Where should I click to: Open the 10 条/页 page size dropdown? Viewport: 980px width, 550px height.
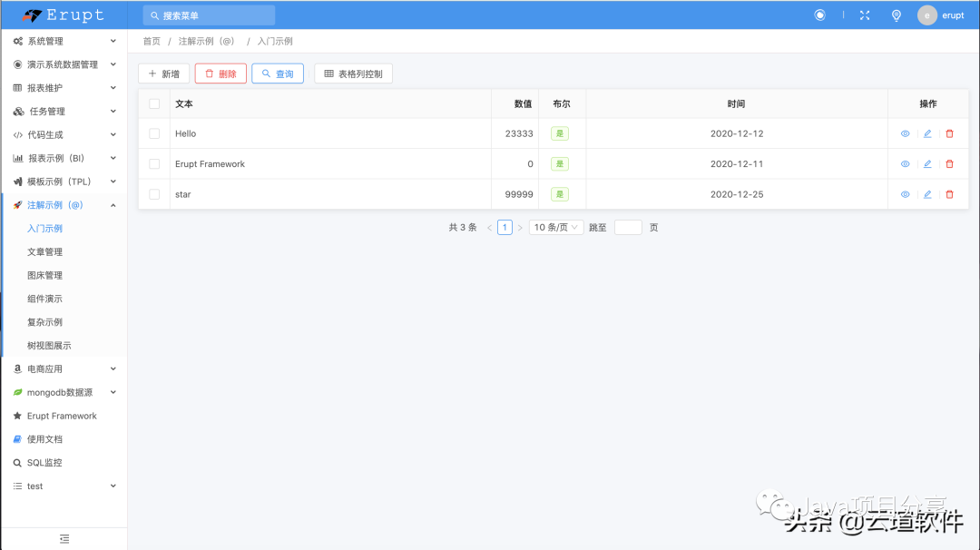555,227
